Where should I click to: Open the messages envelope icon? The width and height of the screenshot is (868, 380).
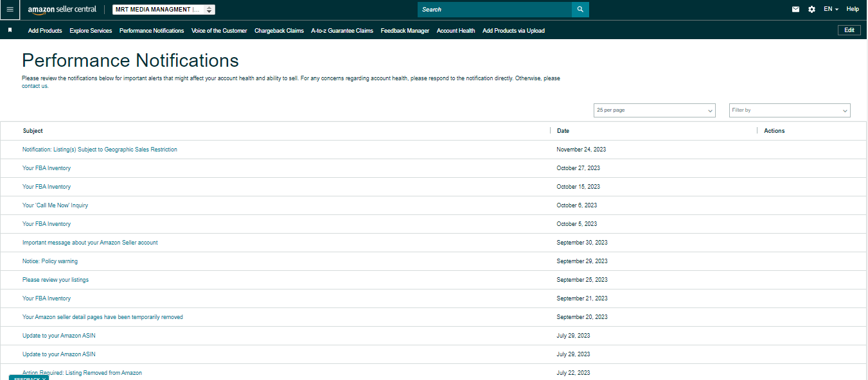795,10
